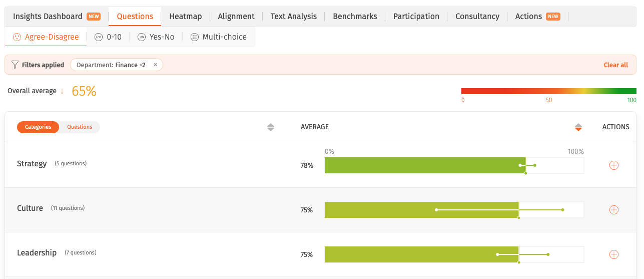This screenshot has width=644, height=279.
Task: Sort the Categories column using sort arrows
Action: tap(271, 127)
